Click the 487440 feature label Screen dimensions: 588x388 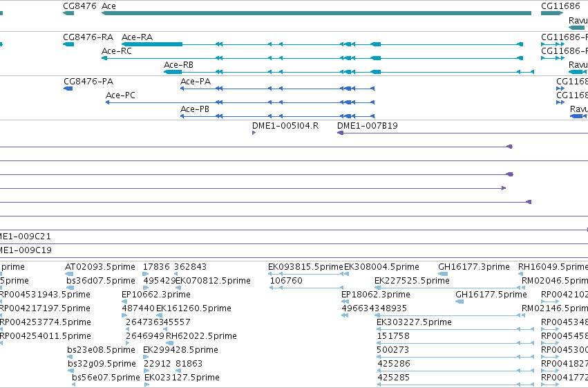138,308
